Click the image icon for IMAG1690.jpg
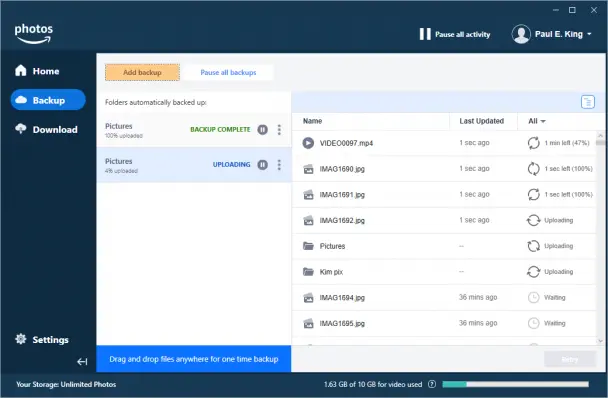This screenshot has height=398, width=608. [308, 169]
